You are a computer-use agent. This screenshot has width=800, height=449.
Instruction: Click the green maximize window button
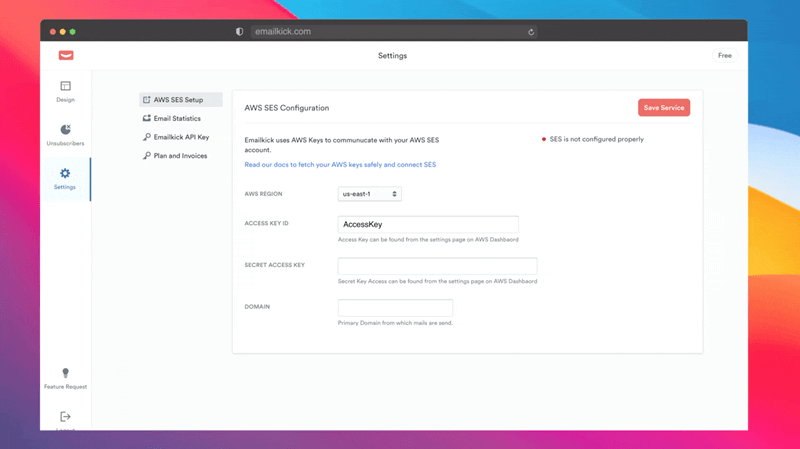pos(72,32)
